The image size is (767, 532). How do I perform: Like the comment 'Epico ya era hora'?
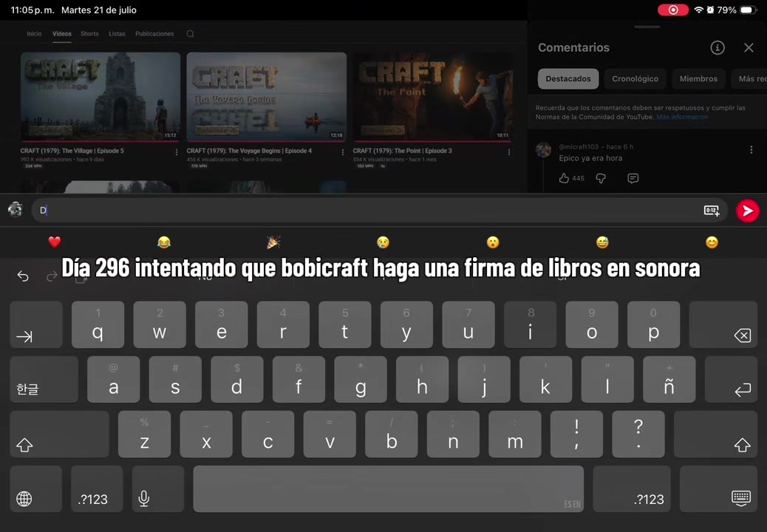tap(564, 178)
